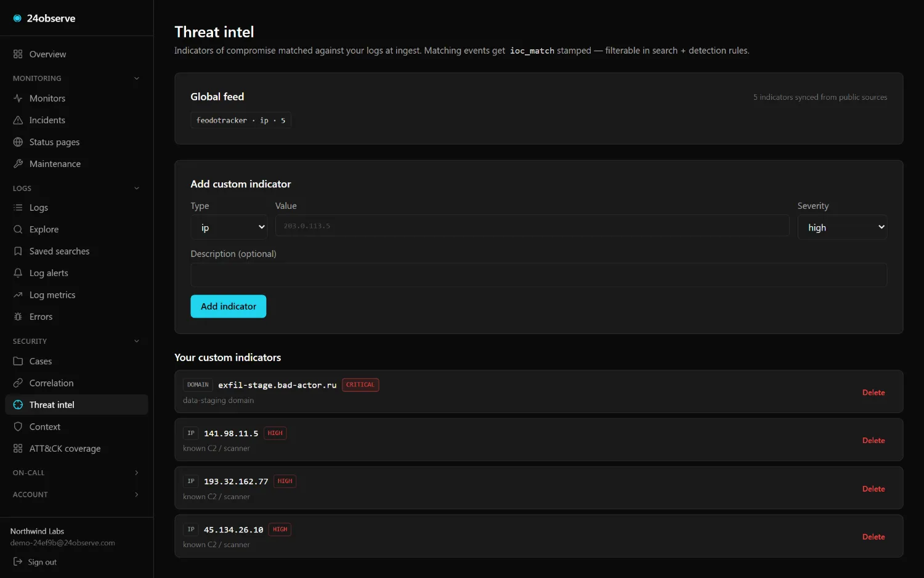
Task: Click the Threat intel page heading
Action: (x=214, y=32)
